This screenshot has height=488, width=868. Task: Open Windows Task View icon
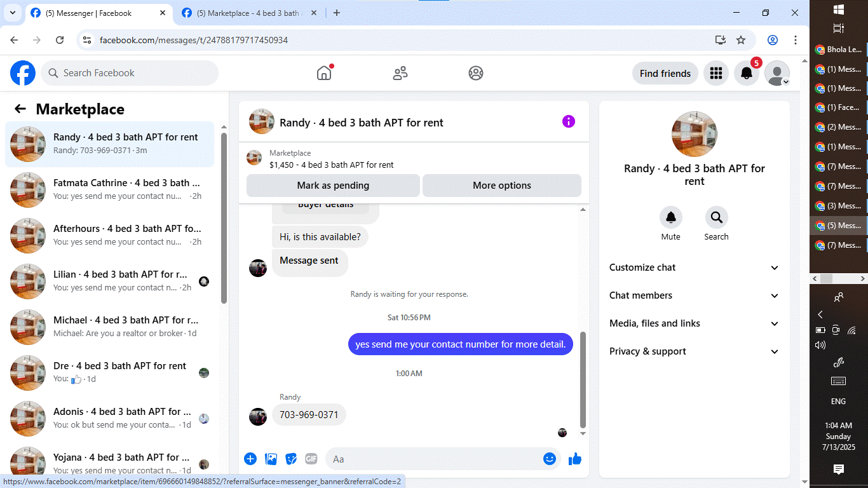pos(839,29)
